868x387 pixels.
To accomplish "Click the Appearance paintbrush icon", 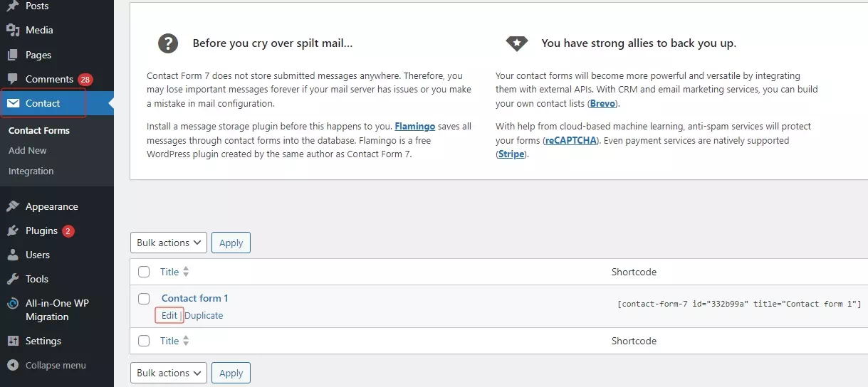I will (x=13, y=206).
